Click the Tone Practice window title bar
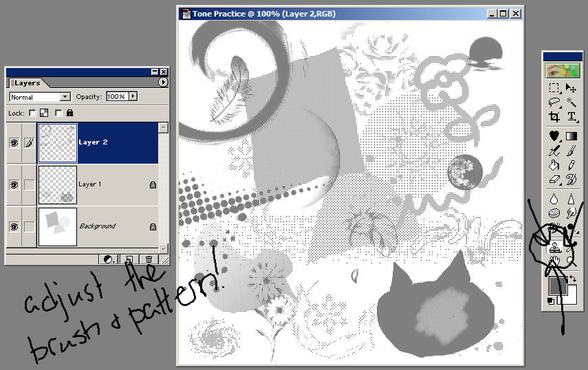588x370 pixels. (x=351, y=14)
